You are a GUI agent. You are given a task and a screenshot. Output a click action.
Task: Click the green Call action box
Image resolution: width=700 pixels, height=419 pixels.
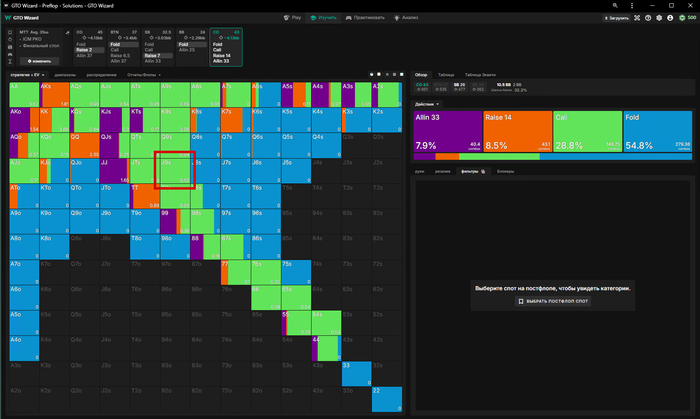click(x=588, y=131)
